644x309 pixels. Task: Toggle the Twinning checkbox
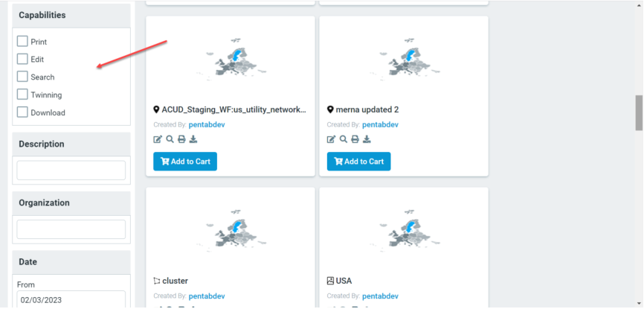[x=22, y=95]
